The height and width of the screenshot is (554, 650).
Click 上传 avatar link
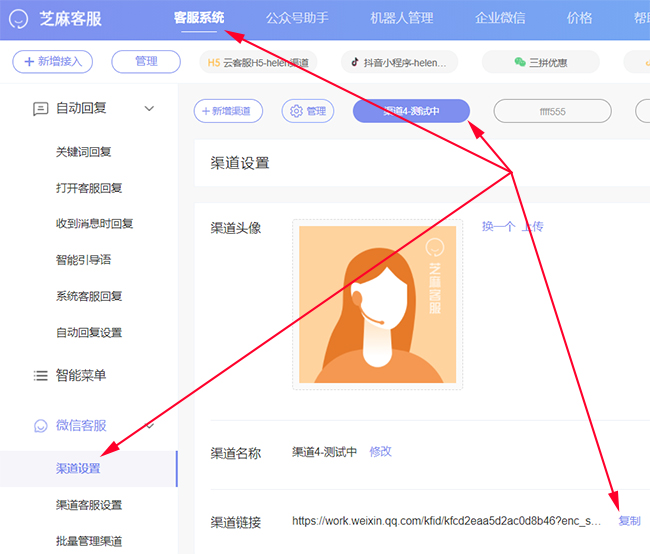532,226
